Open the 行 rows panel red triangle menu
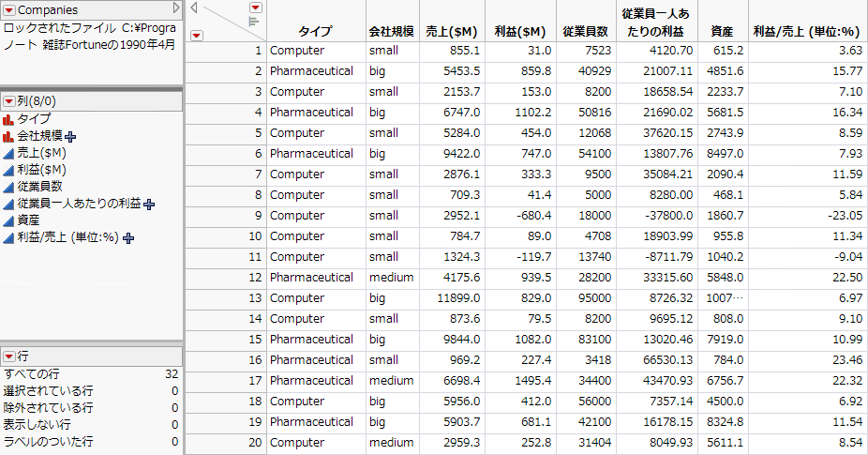 click(8, 356)
